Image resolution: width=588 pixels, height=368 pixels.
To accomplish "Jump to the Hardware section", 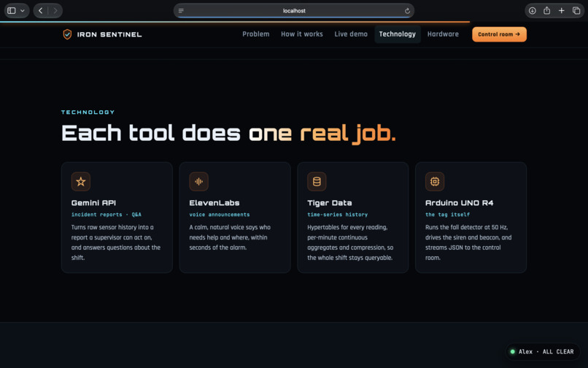I will [443, 34].
